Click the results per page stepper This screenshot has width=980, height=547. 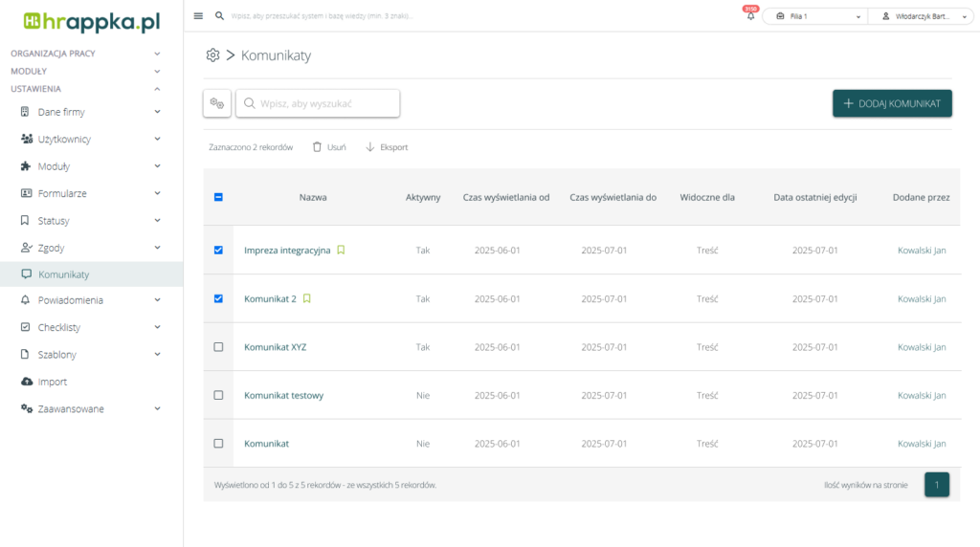click(x=937, y=485)
